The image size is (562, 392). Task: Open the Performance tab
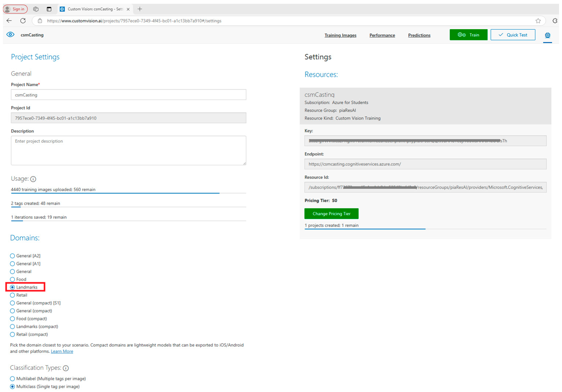382,35
